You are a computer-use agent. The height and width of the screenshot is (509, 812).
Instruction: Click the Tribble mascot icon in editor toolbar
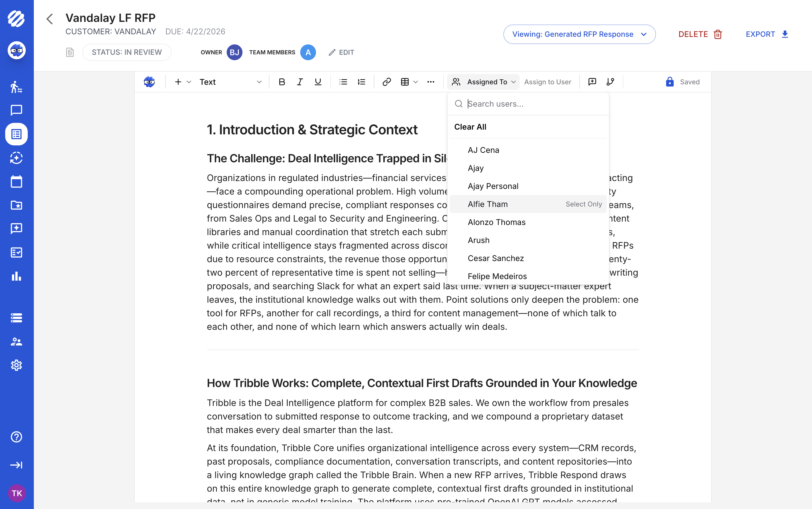149,82
